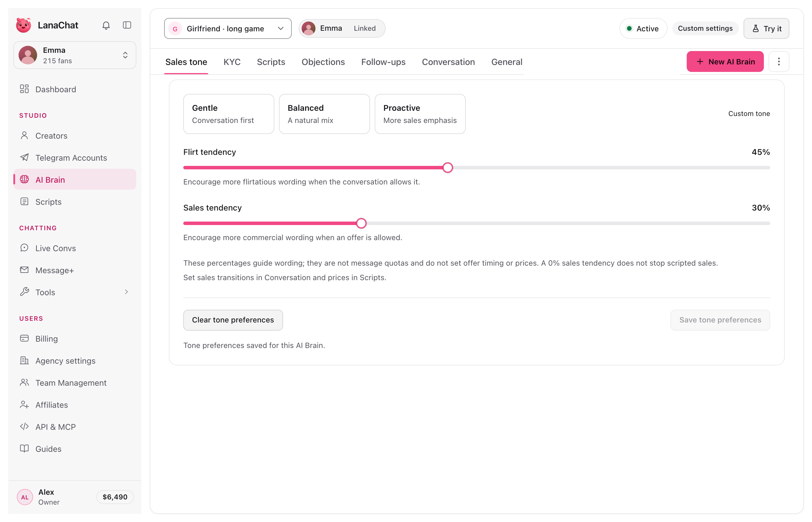Screen dimensions: 812x522
Task: Switch to the Objections tab
Action: click(x=323, y=62)
